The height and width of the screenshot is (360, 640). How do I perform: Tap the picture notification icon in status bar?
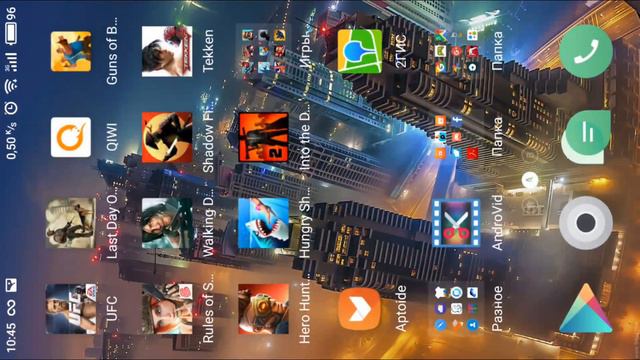11,285
